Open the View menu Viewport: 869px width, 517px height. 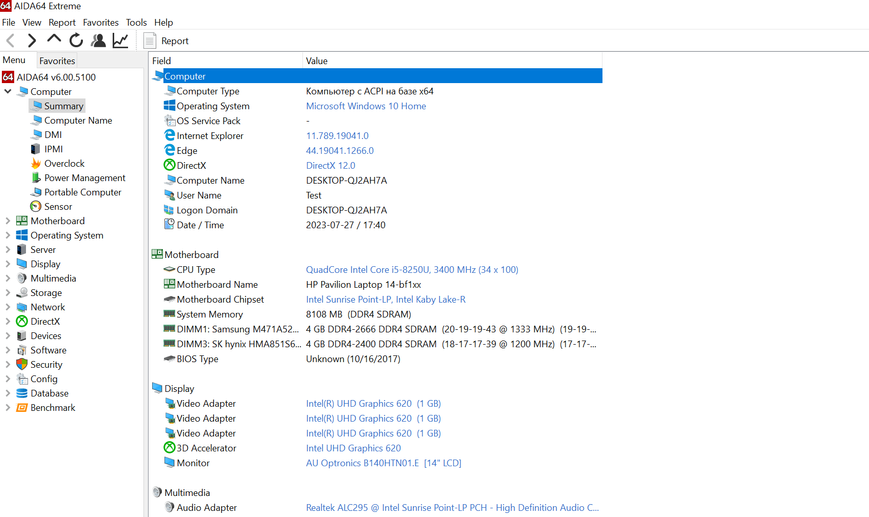point(32,22)
